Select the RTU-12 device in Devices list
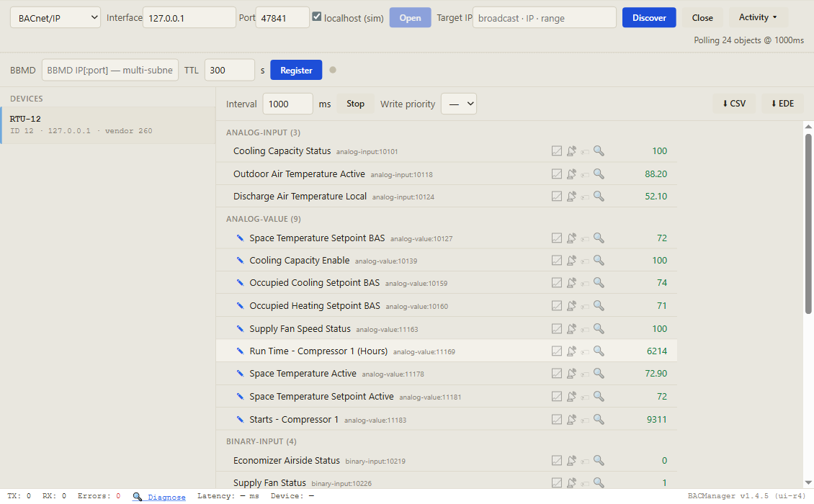This screenshot has width=814, height=504. [108, 125]
